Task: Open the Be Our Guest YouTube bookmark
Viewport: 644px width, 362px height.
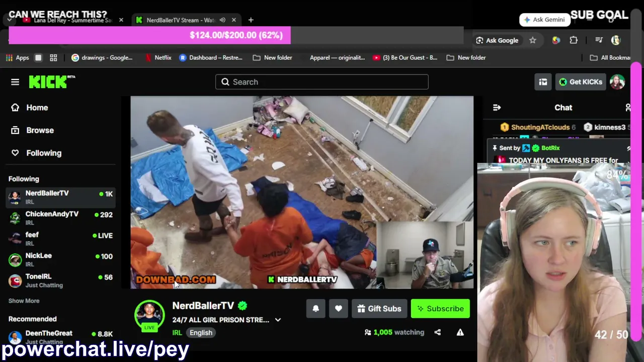Action: tap(405, 58)
